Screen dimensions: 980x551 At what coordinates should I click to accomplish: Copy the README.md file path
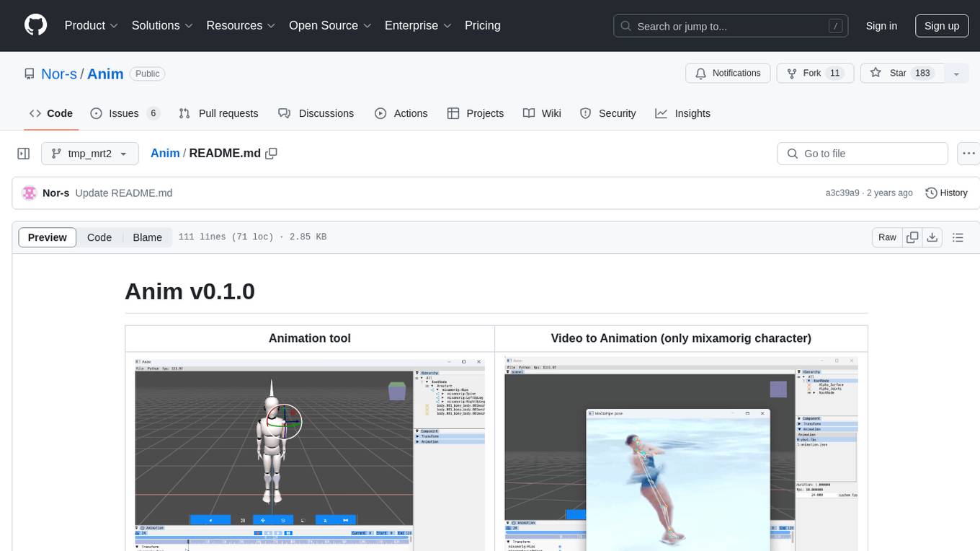click(272, 153)
